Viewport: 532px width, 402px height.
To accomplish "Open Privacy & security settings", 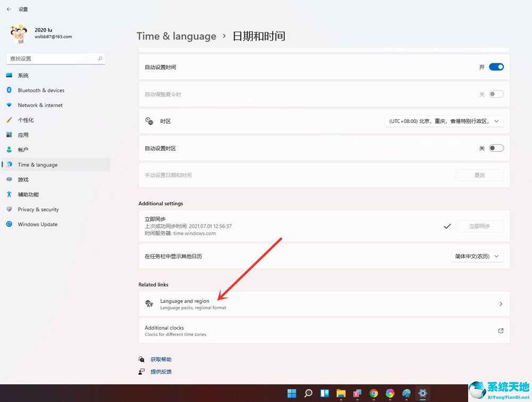I will point(38,209).
